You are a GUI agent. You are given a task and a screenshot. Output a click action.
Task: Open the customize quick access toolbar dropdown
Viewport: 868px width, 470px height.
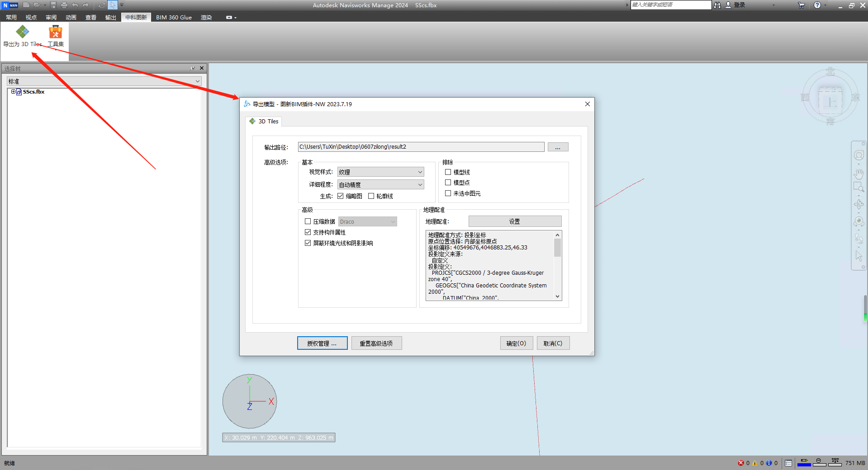[x=122, y=5]
